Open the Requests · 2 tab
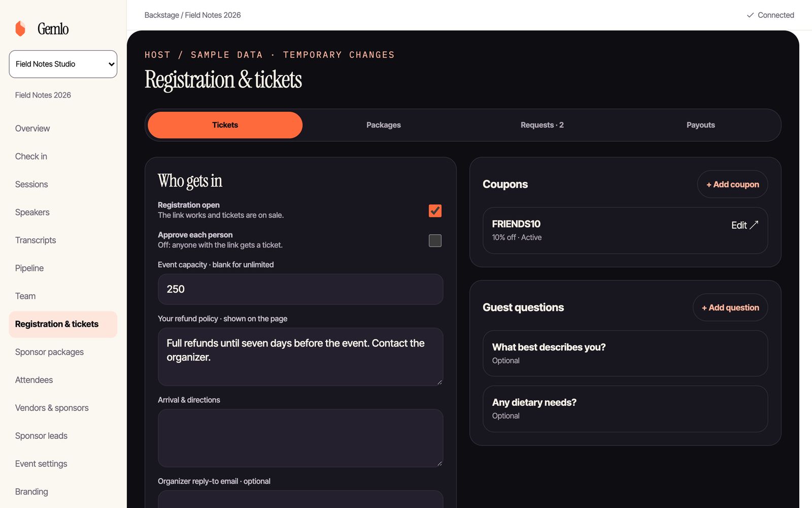 [542, 125]
